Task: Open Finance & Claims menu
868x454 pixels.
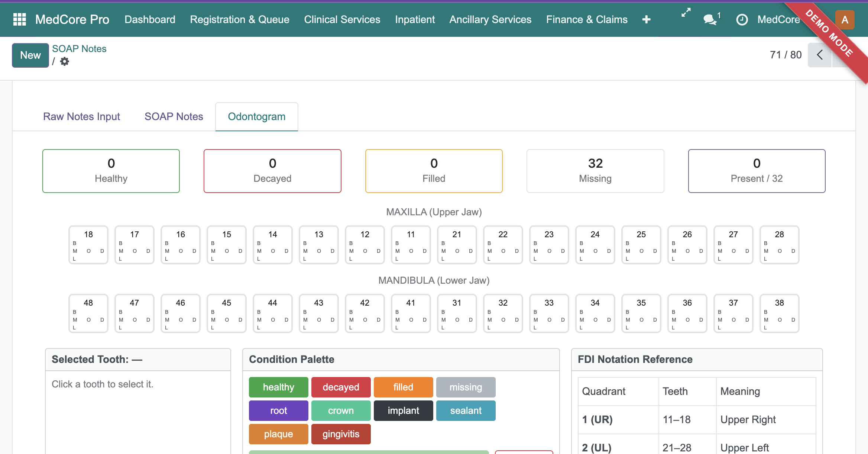Action: pos(587,19)
